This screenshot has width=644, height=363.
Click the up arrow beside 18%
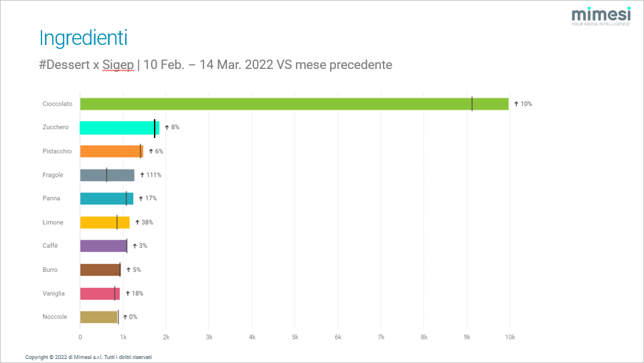click(x=127, y=293)
